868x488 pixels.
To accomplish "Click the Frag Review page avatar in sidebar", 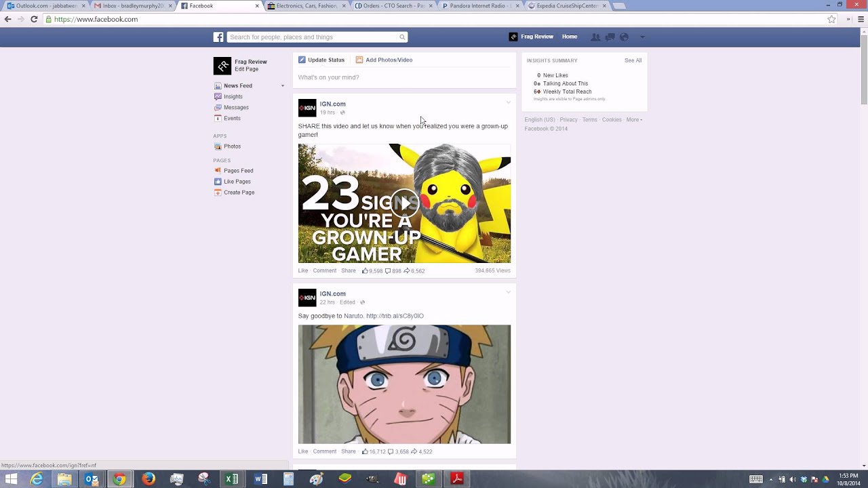I will 222,66.
